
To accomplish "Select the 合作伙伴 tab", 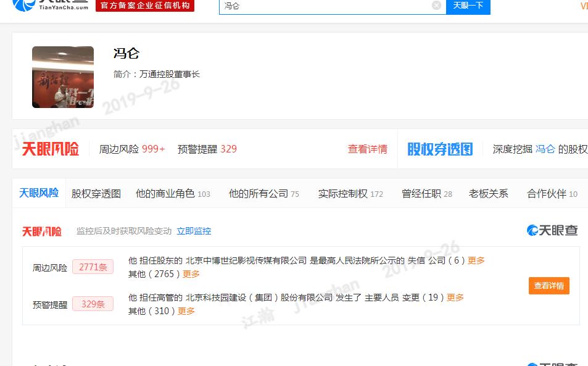I will (x=552, y=193).
